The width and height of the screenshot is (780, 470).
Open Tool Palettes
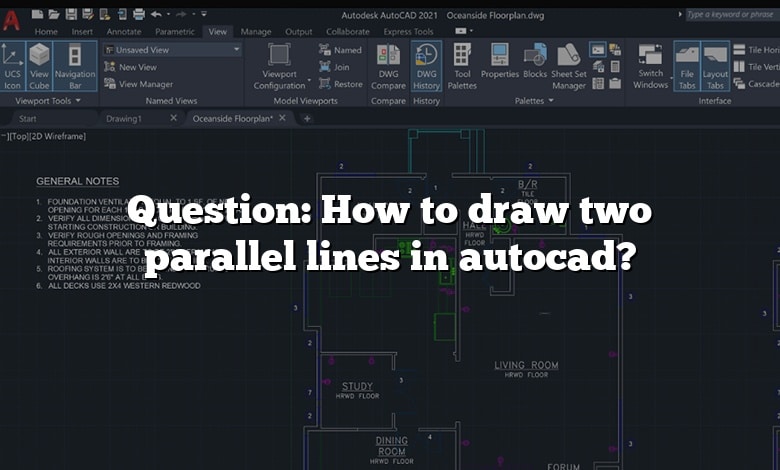coord(462,66)
